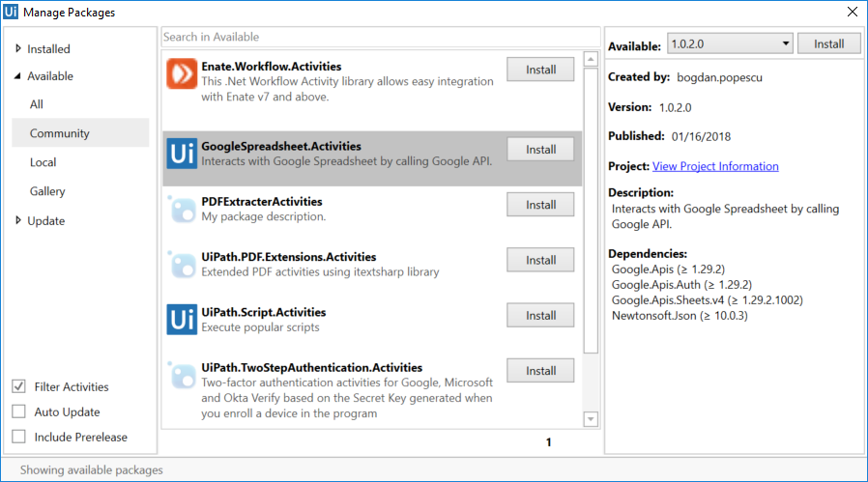Install GoogleSpreadsheet.Activities from the list
The width and height of the screenshot is (868, 482).
(540, 150)
